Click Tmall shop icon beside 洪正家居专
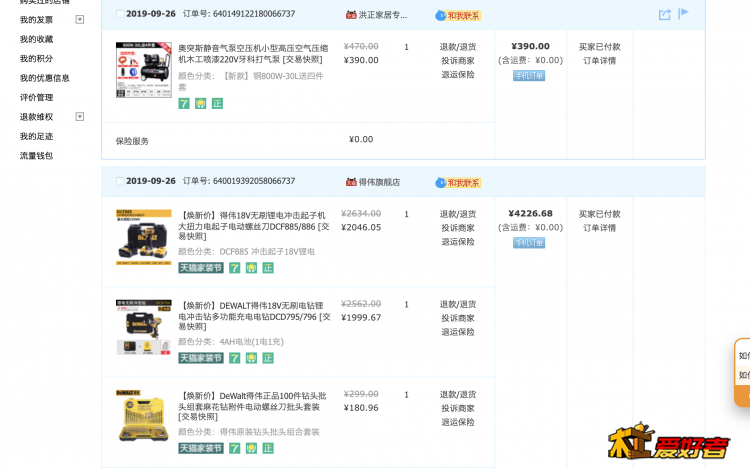 tap(351, 15)
